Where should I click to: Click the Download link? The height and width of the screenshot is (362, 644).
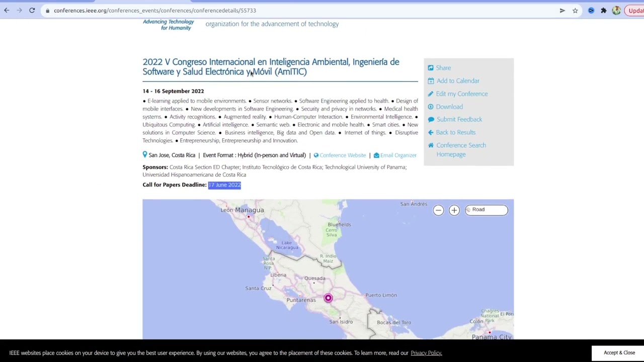pos(449,107)
